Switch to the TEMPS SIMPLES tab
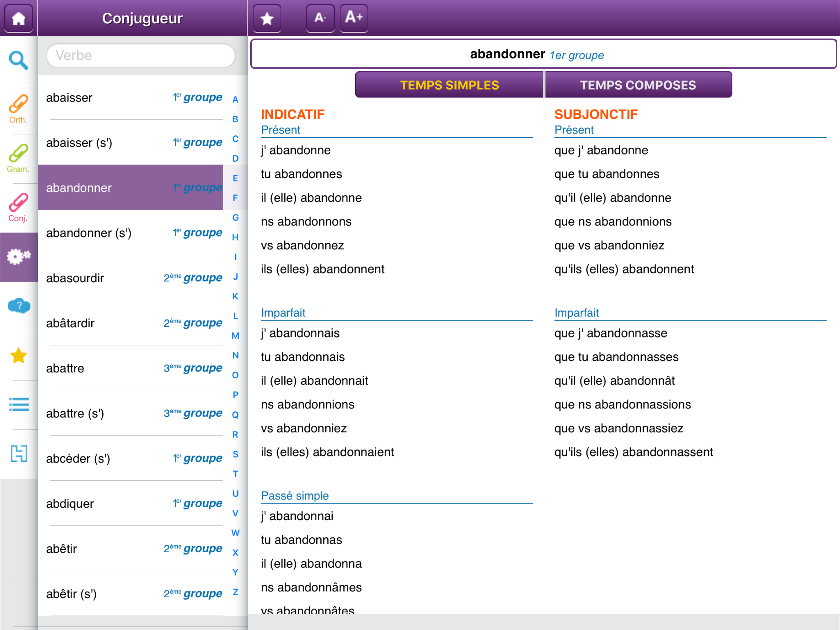Screen dimensions: 840x630 tap(449, 84)
